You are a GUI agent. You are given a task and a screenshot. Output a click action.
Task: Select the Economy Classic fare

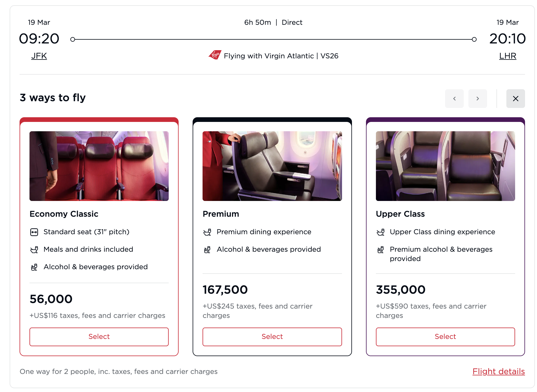click(99, 337)
